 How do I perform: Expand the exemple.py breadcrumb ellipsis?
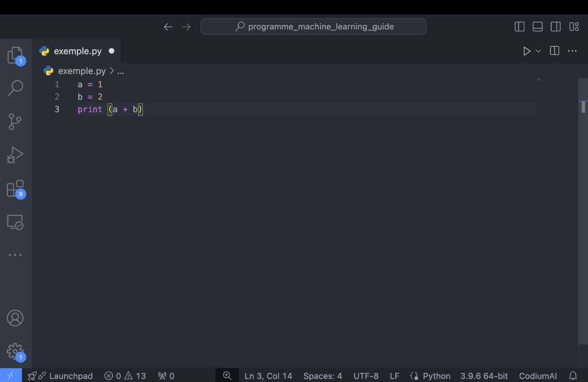(121, 71)
